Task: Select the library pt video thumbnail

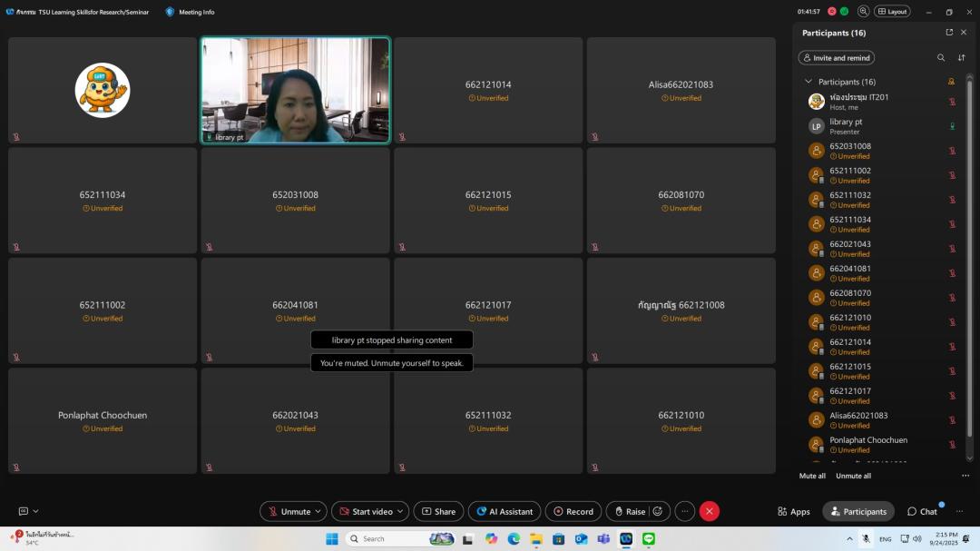Action: point(295,90)
